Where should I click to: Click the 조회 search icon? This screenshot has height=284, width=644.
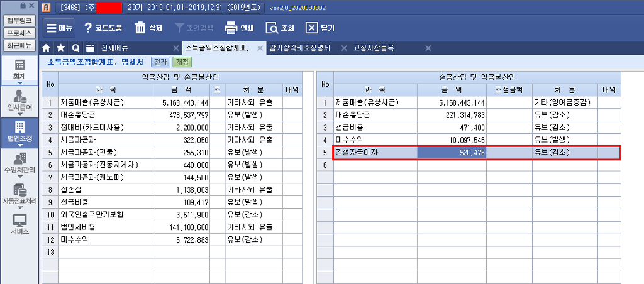pos(272,28)
